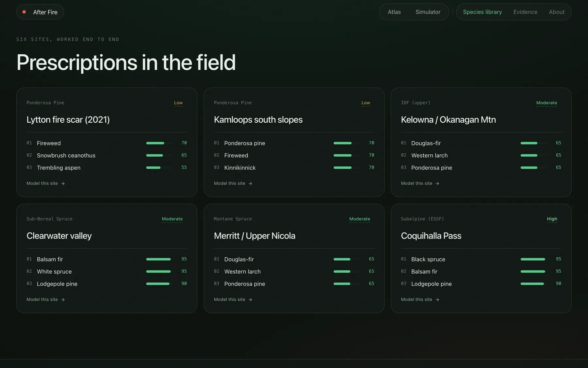Click arrow icon in Lytton fire scar card

coord(63,184)
